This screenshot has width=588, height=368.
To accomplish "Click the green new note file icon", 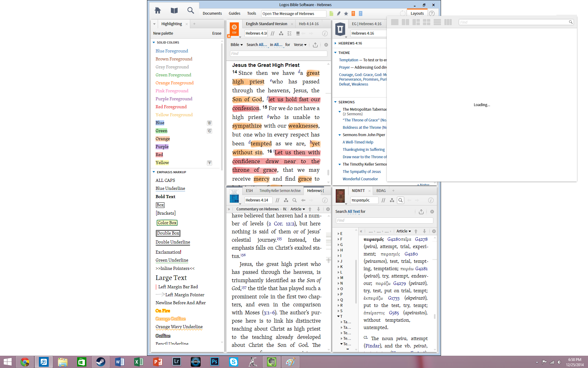I will (331, 13).
